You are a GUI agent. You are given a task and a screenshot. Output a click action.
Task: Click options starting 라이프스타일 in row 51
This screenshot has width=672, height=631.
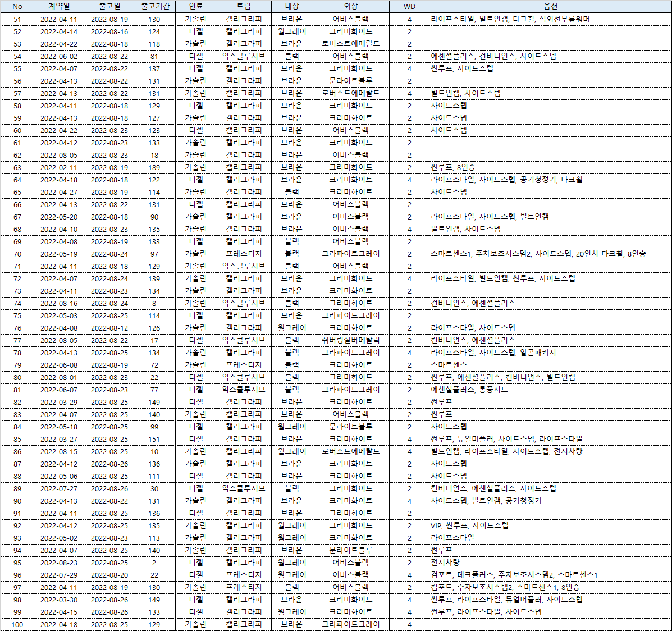510,19
